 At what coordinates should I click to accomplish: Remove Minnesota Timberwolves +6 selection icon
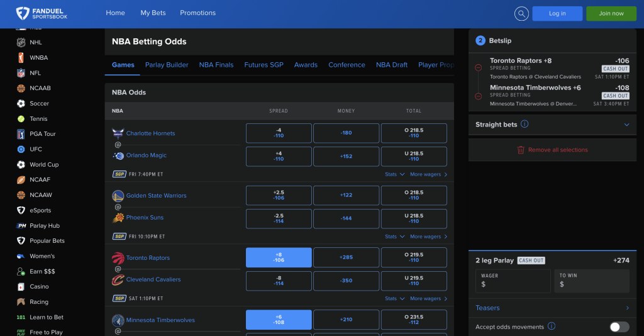coord(478,96)
